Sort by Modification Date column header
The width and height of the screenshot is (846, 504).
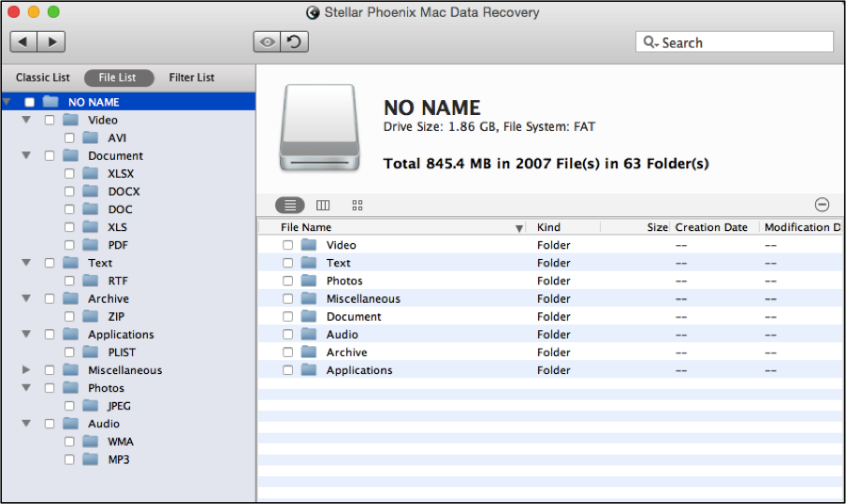pos(802,227)
